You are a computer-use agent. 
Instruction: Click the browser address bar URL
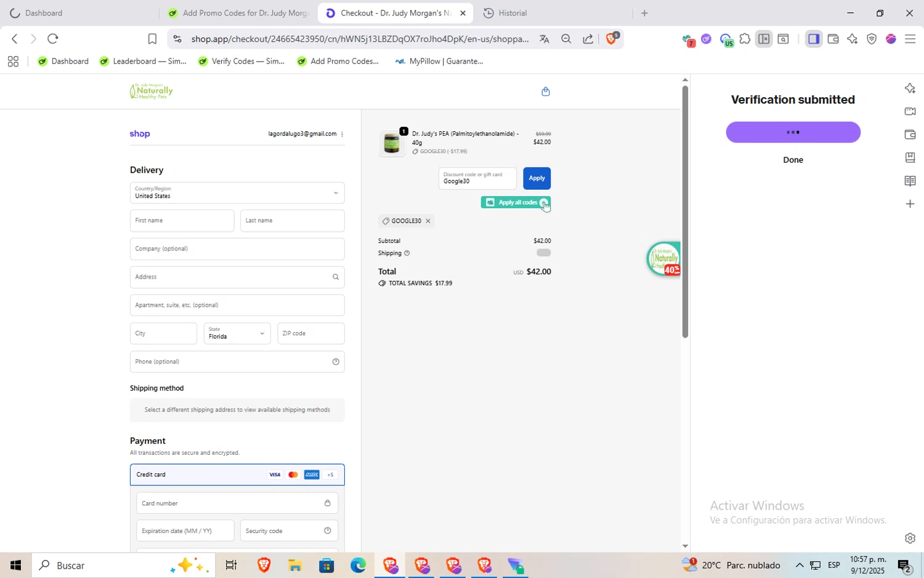click(360, 39)
